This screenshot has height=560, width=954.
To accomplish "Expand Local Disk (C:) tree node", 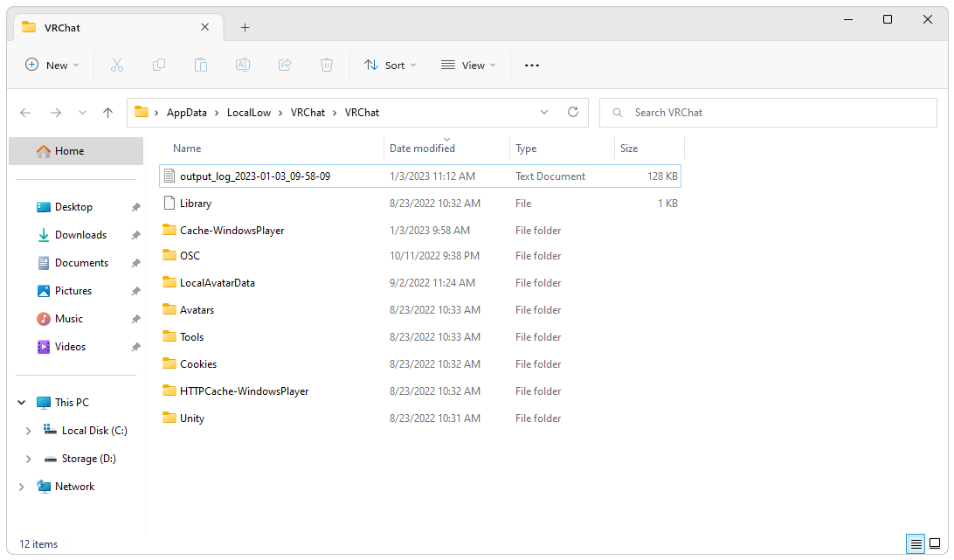I will 28,431.
